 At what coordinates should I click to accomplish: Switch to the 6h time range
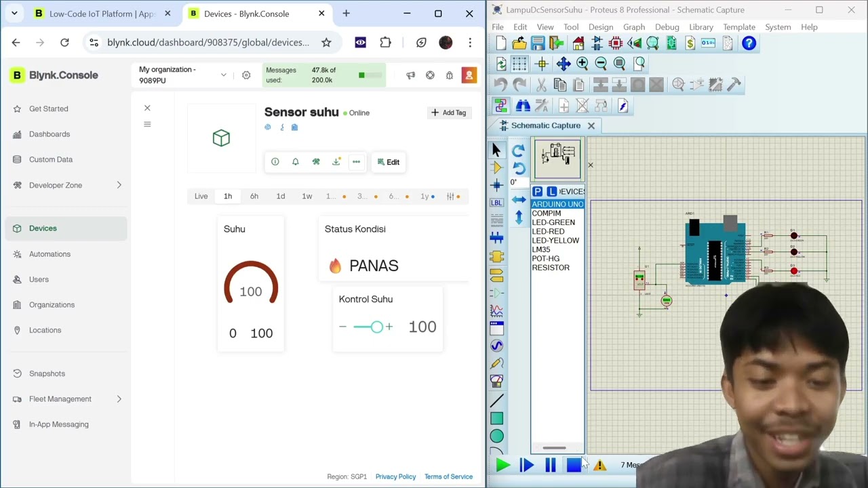(x=254, y=197)
